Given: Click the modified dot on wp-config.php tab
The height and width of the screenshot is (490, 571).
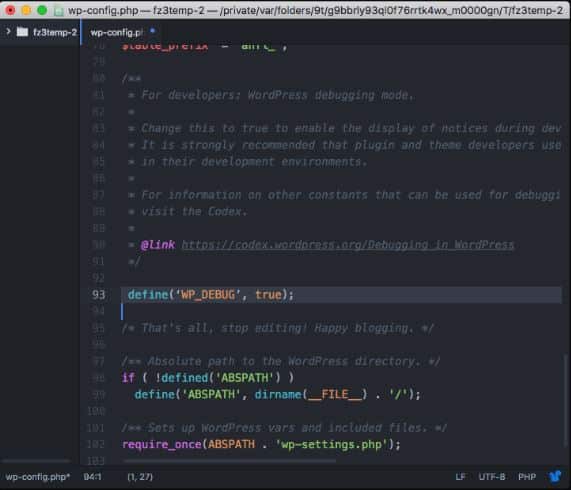Looking at the screenshot, I should 153,31.
